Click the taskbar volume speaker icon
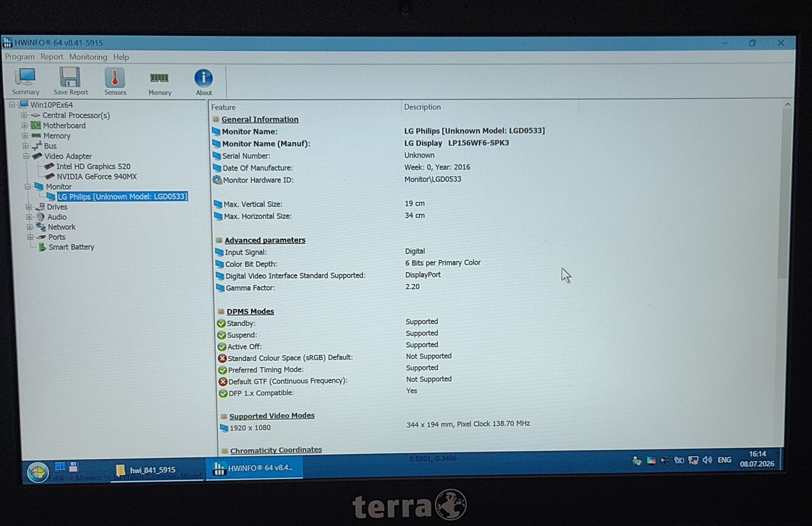The image size is (812, 526). tap(707, 460)
